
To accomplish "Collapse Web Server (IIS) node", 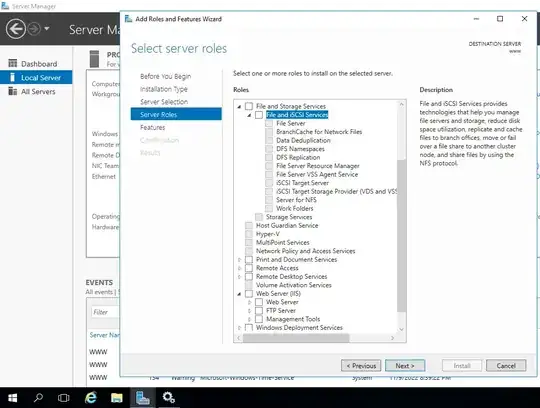I will (239, 294).
